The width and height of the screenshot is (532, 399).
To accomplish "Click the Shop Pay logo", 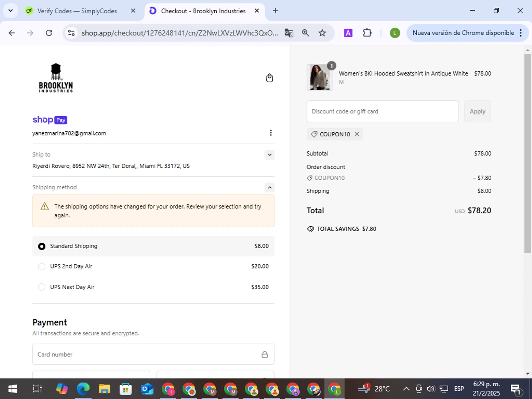I will tap(50, 120).
